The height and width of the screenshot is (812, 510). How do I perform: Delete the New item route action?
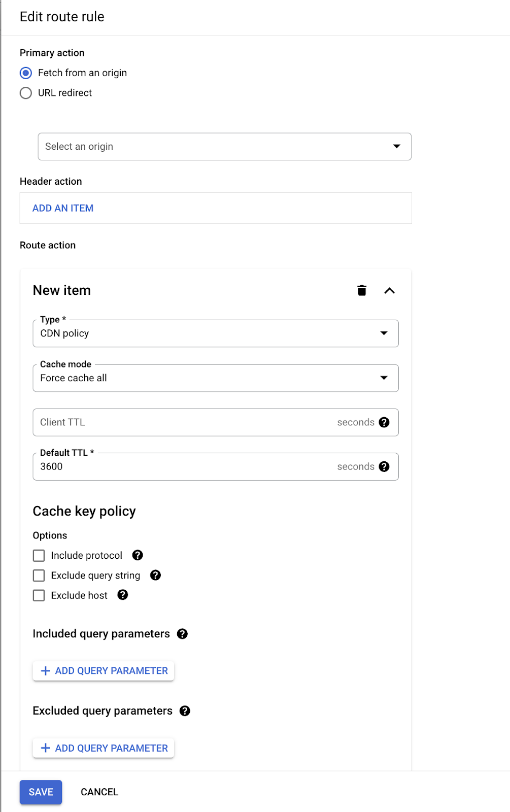pyautogui.click(x=362, y=290)
